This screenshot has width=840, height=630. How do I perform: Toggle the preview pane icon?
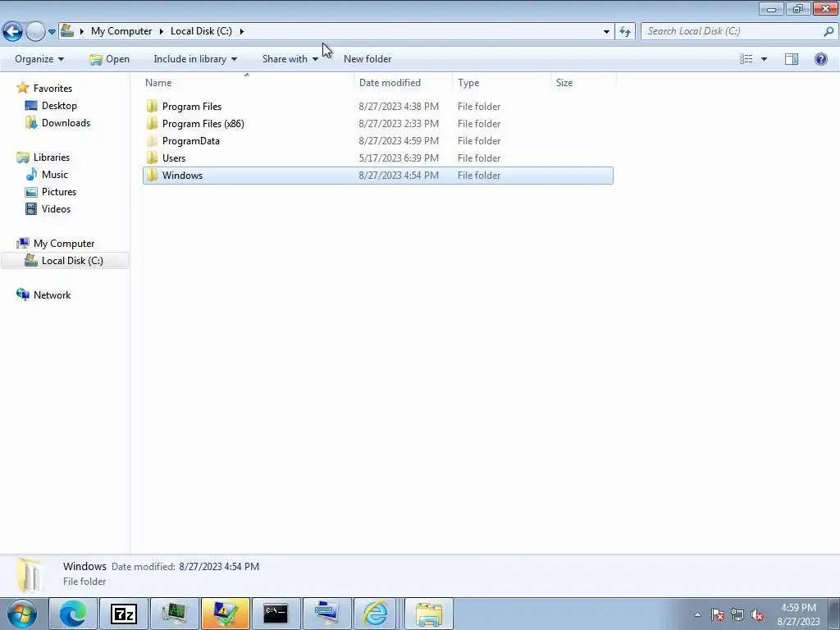tap(792, 59)
